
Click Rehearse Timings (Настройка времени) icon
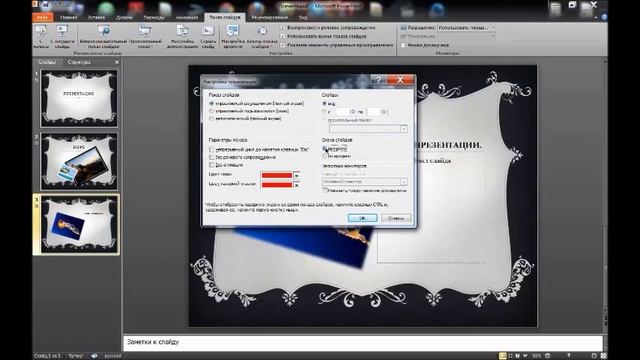(233, 31)
